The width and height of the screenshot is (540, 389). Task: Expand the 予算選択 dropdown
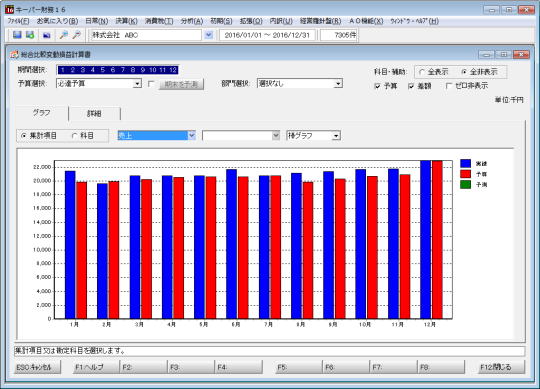pos(137,84)
